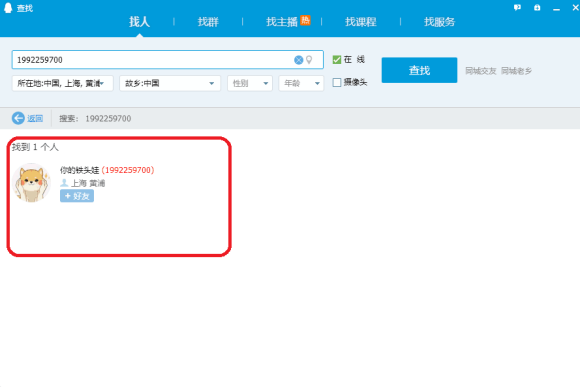Click the +好友 add friend button
Image resolution: width=580 pixels, height=387 pixels.
pyautogui.click(x=77, y=196)
